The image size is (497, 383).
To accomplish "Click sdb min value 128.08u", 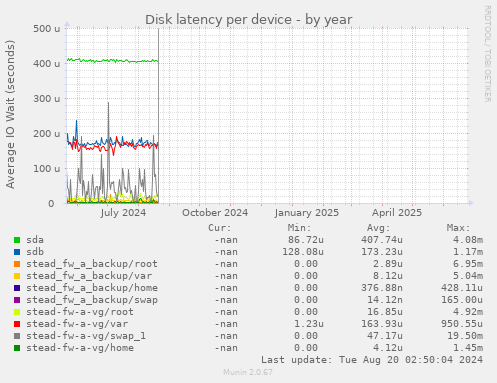I will click(303, 252).
